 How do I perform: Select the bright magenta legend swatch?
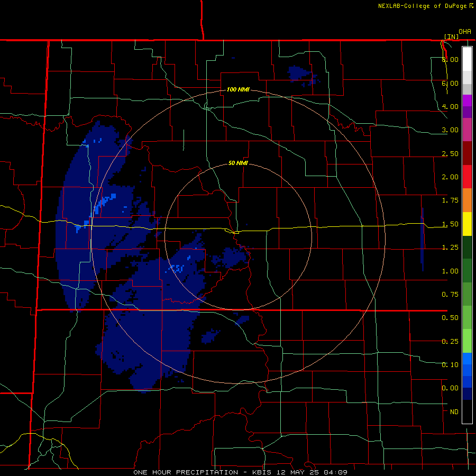[x=467, y=100]
